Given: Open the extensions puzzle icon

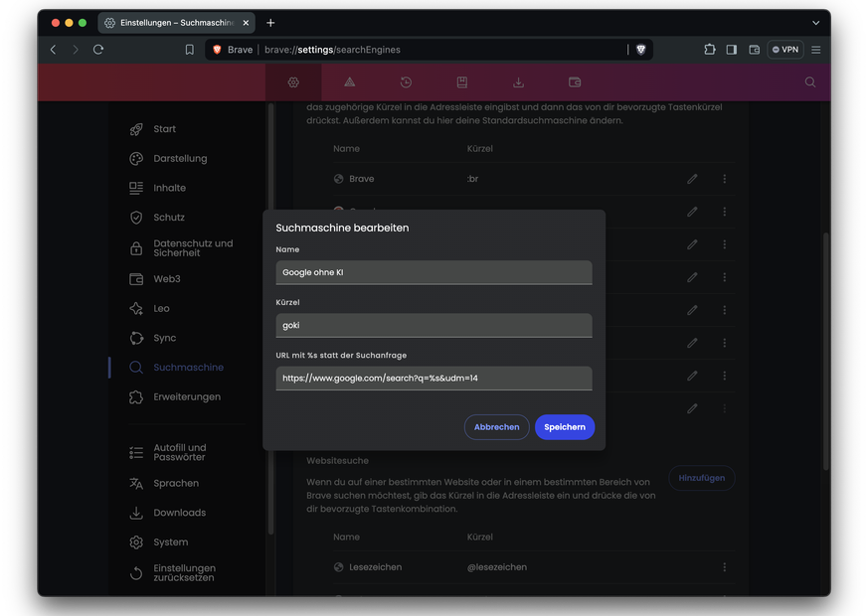Looking at the screenshot, I should (710, 50).
